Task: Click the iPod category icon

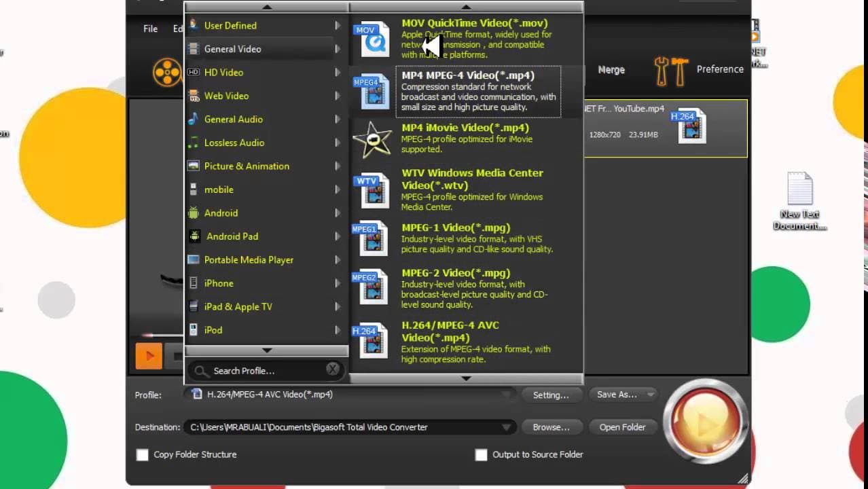Action: 194,330
